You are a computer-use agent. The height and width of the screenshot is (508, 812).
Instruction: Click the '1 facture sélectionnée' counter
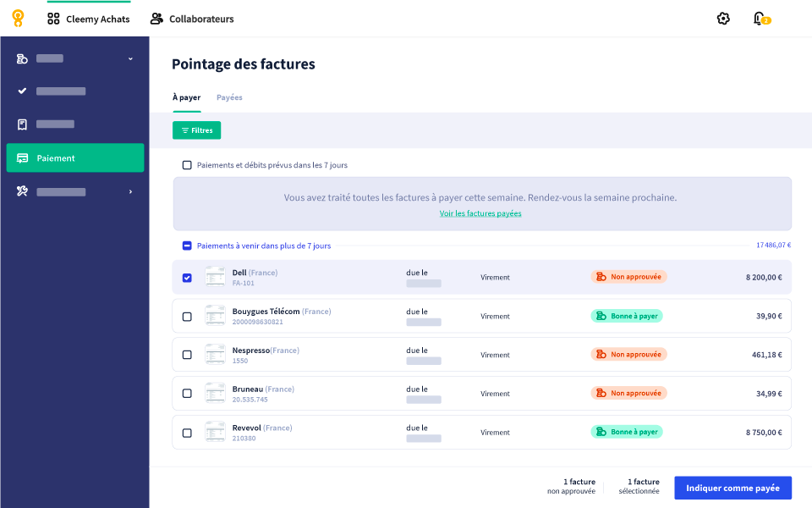click(639, 486)
